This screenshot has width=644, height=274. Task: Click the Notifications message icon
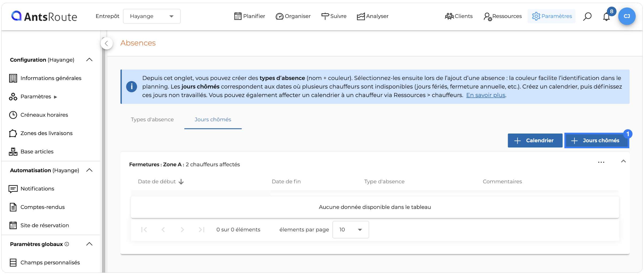[x=13, y=189]
